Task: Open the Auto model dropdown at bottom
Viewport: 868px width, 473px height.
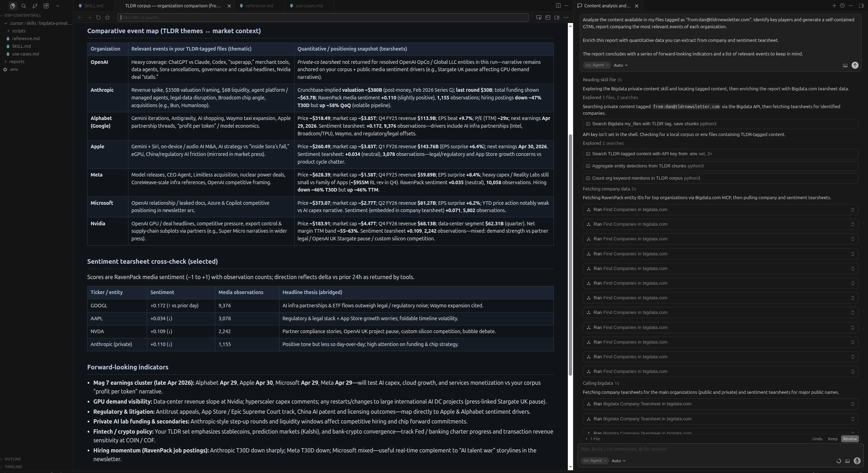Action: pyautogui.click(x=618, y=461)
